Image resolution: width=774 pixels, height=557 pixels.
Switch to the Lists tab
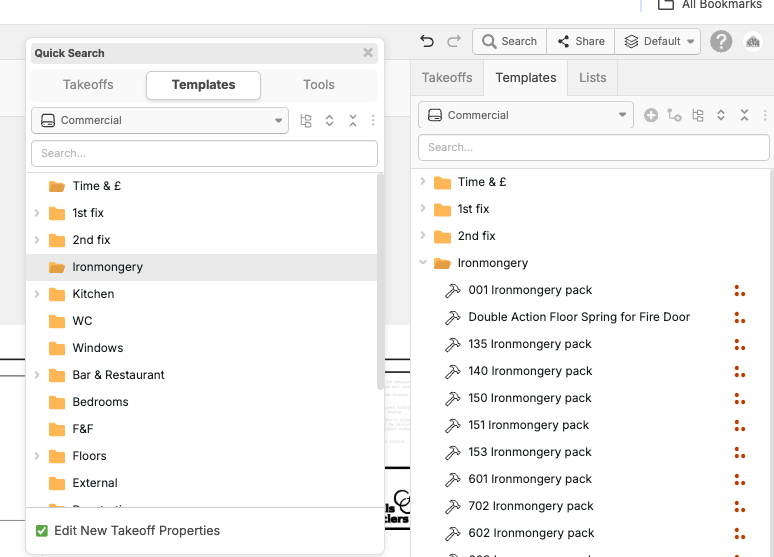pos(592,78)
